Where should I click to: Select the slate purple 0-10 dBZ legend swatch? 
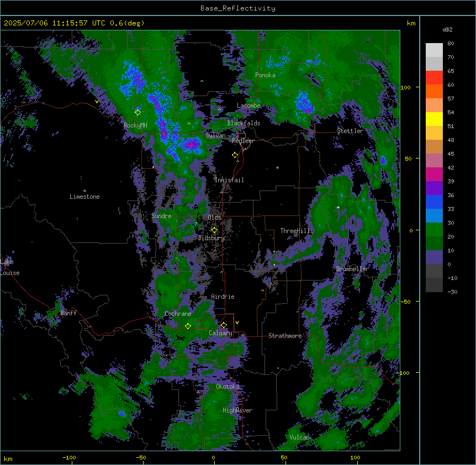pos(434,257)
